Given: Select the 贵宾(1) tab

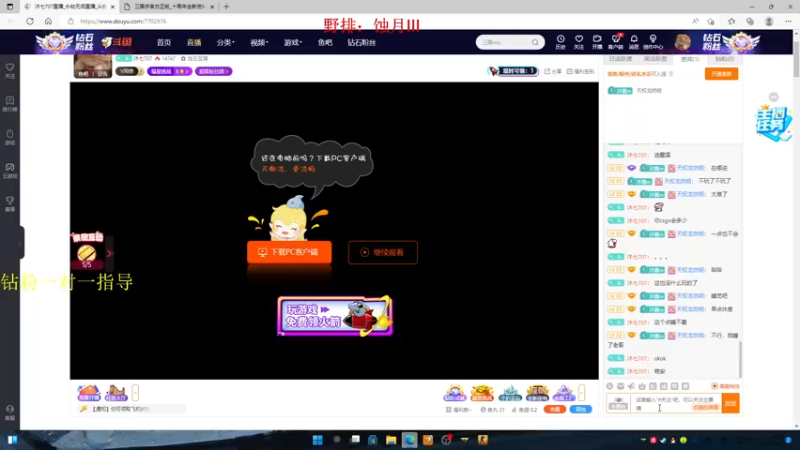Looking at the screenshot, I should pos(690,59).
